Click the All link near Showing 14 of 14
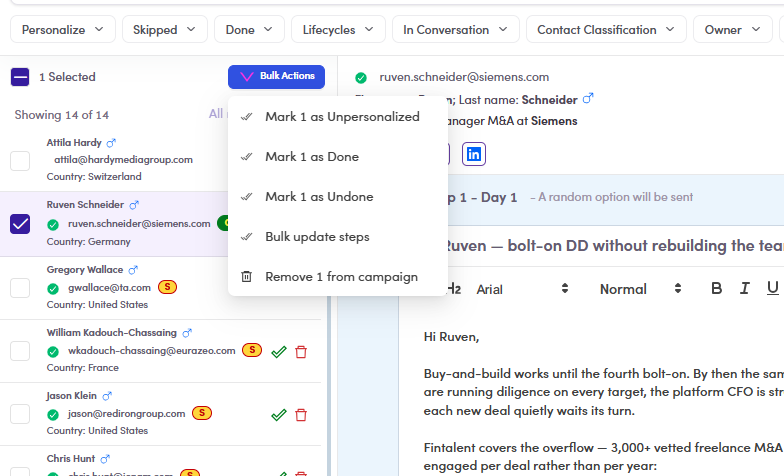784x476 pixels. click(x=216, y=114)
